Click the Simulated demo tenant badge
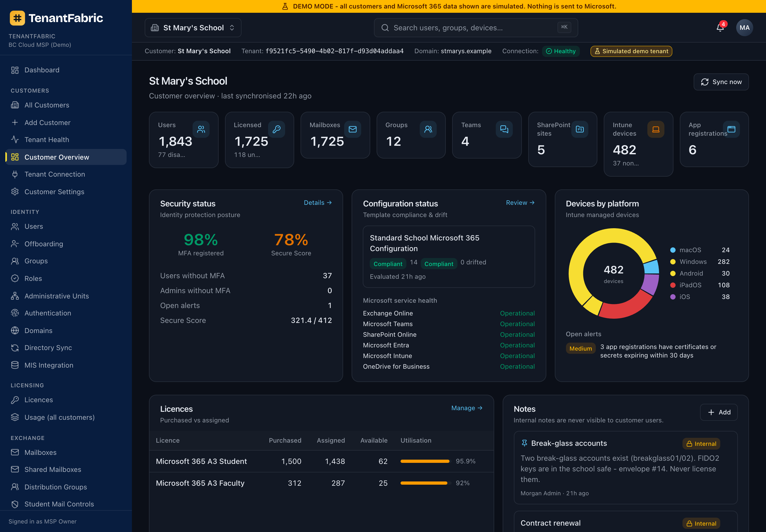The image size is (766, 532). tap(631, 51)
